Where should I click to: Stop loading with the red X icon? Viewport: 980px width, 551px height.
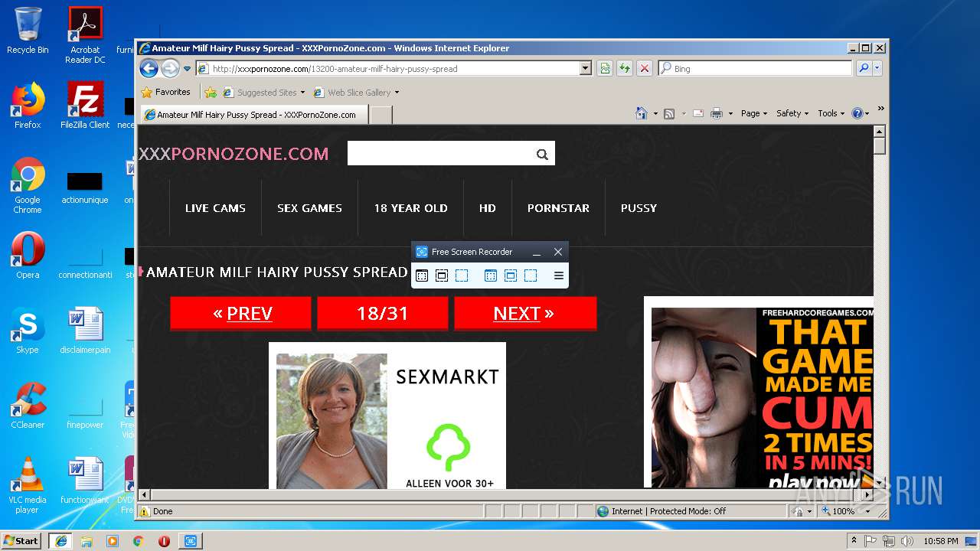click(x=645, y=68)
